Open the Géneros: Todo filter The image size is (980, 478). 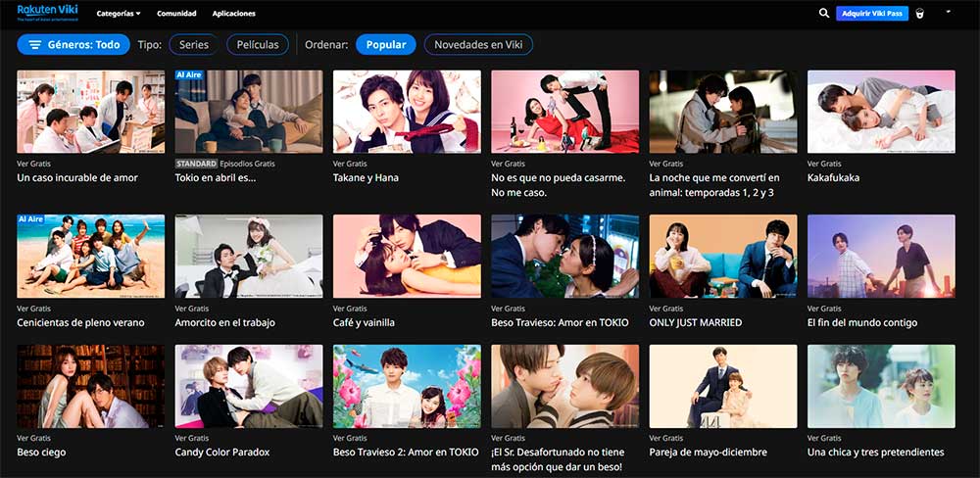(x=73, y=44)
